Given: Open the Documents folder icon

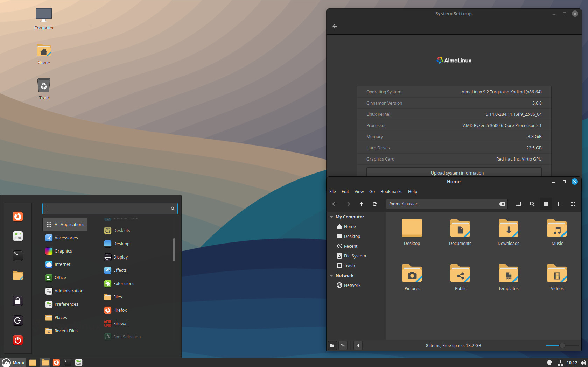Looking at the screenshot, I should click(460, 228).
